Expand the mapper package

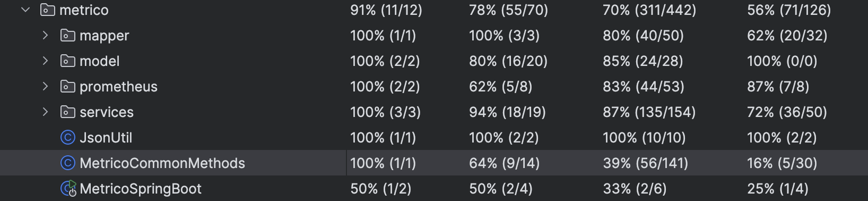tap(46, 35)
